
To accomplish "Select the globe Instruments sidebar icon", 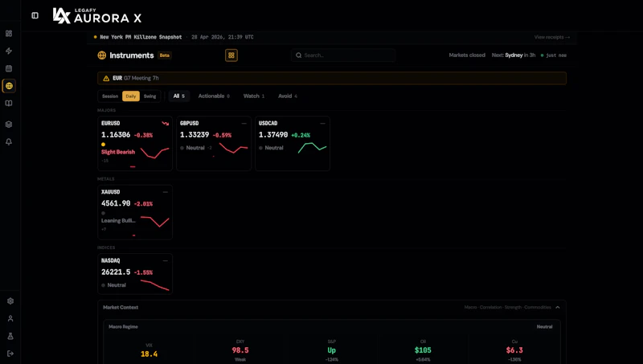I will (x=9, y=86).
